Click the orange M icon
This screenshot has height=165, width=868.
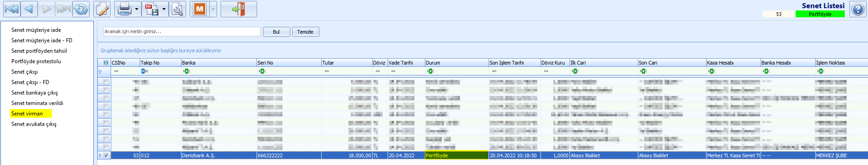[200, 9]
